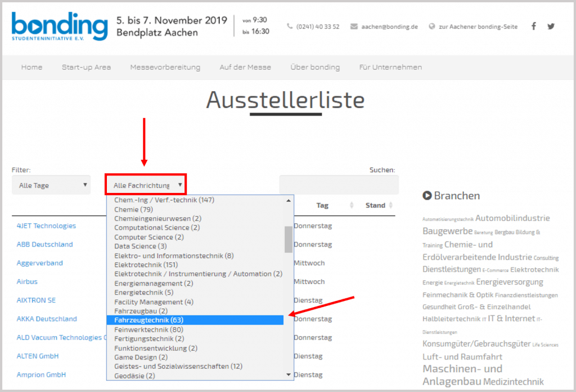
Task: Open the 4JET Technologies exhibitor link
Action: click(46, 226)
